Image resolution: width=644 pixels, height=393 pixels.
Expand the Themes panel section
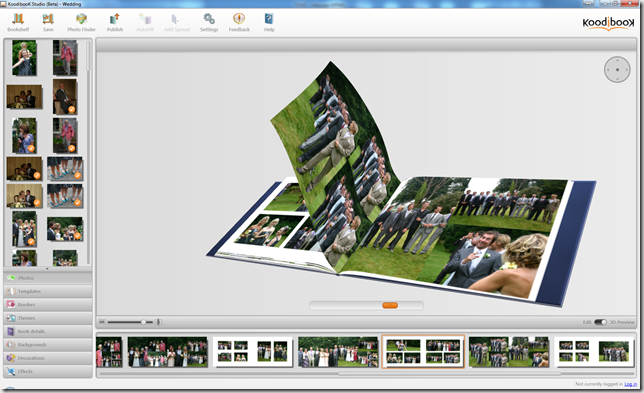point(48,318)
